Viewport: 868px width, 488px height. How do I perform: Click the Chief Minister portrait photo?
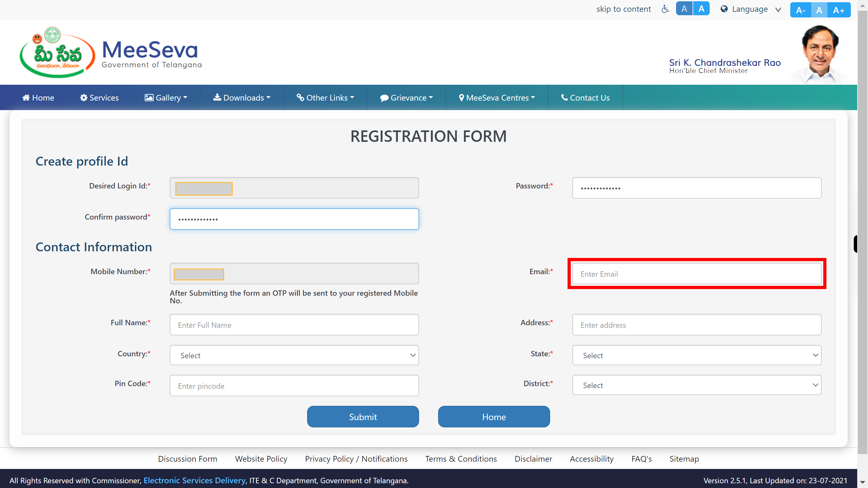coord(820,54)
